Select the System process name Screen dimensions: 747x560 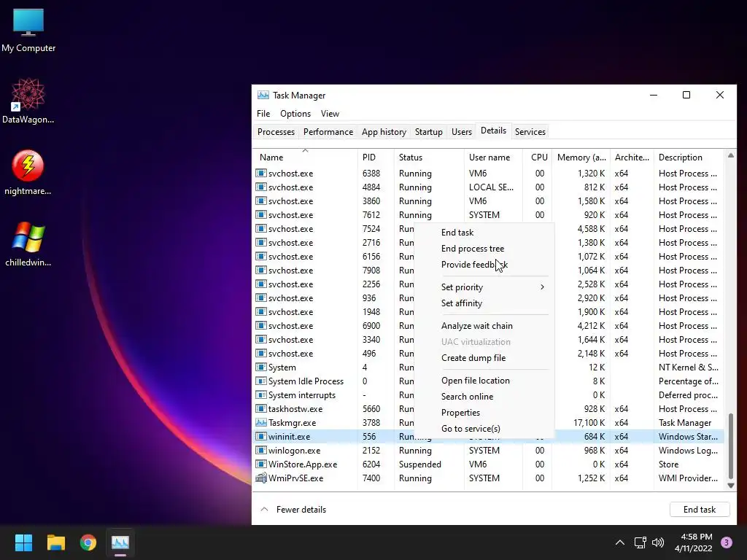282,367
